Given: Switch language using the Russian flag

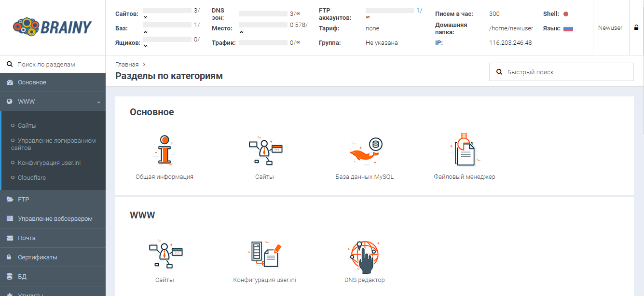Looking at the screenshot, I should click(x=568, y=28).
